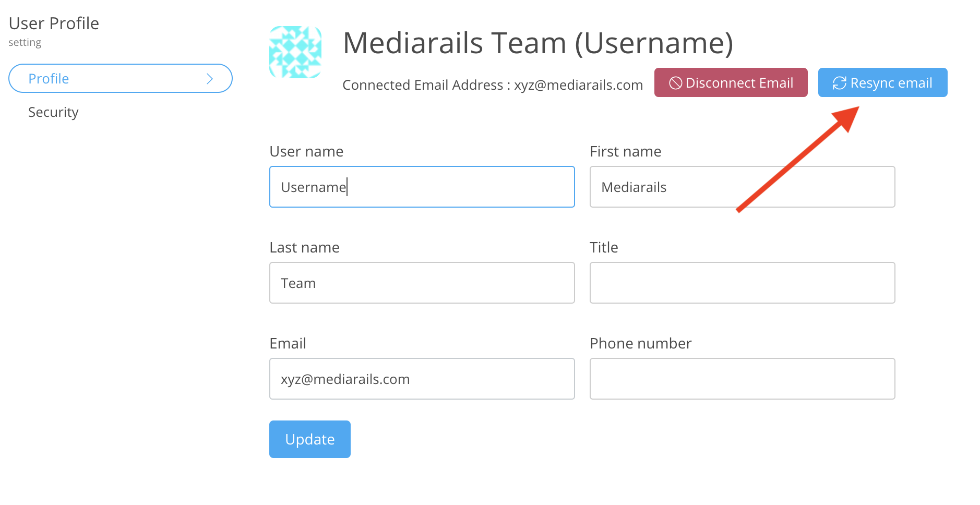Viewport: 980px width, 505px height.
Task: Click the chevron arrow on Profile
Action: pyautogui.click(x=210, y=79)
